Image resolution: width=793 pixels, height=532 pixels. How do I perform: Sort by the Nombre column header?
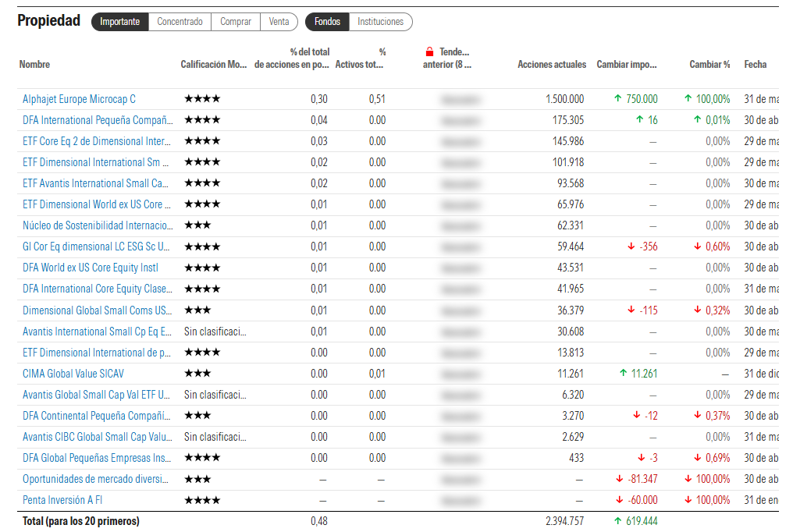tap(34, 64)
